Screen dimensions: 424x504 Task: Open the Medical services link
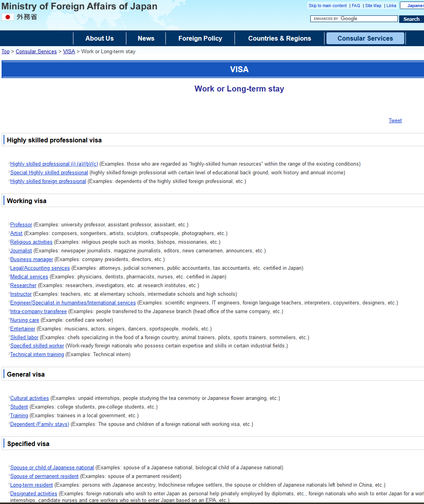click(x=29, y=277)
